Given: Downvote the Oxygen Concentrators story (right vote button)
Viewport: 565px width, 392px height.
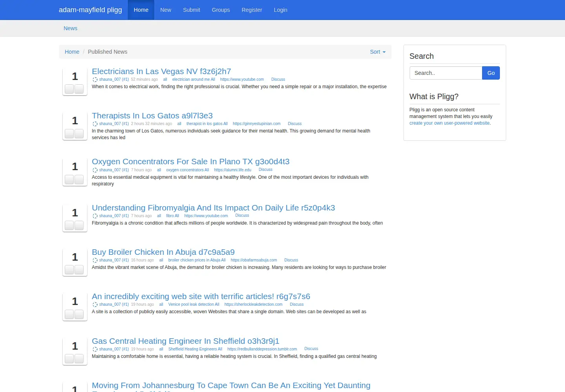Looking at the screenshot, I should [x=79, y=180].
